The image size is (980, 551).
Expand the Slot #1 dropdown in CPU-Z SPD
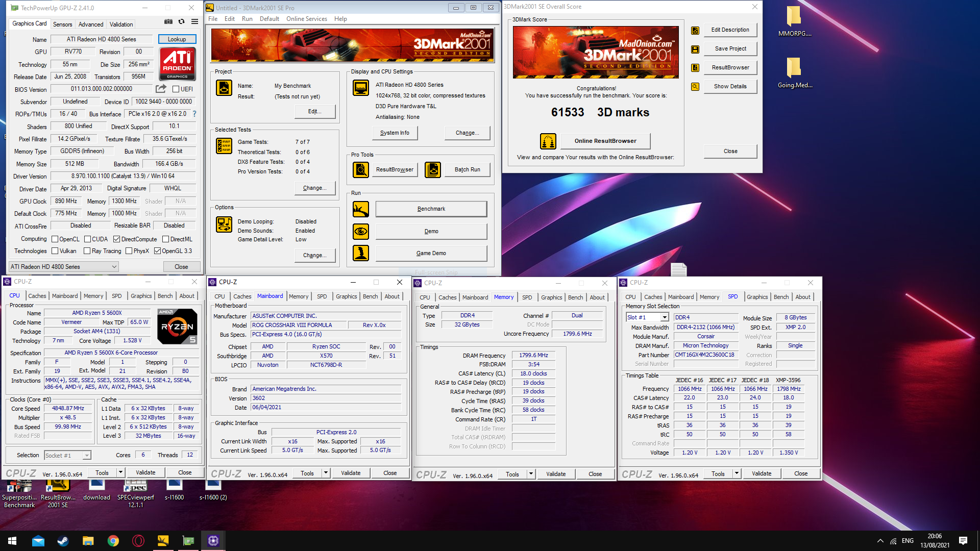(x=647, y=317)
